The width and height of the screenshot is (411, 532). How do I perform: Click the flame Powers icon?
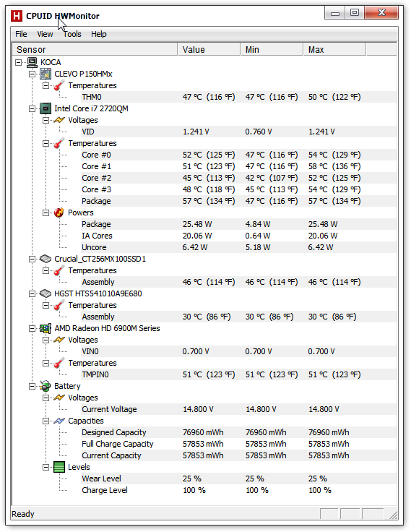tap(59, 213)
